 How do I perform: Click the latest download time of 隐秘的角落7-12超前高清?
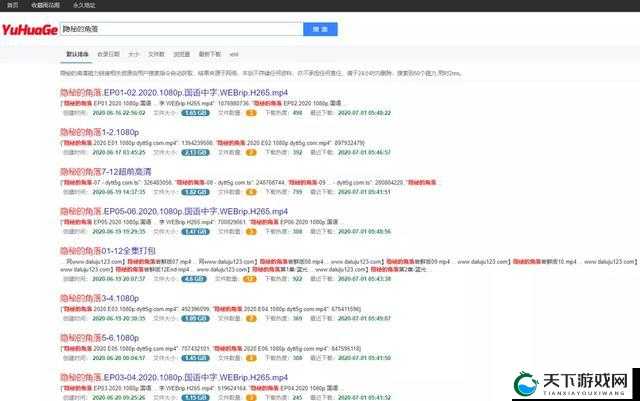click(x=364, y=192)
